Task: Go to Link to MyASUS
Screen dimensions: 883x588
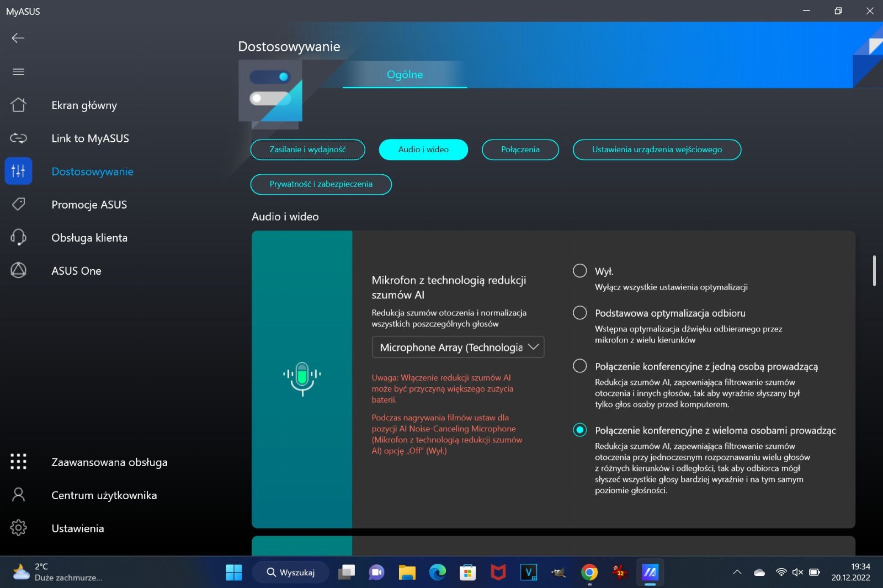Action: tap(90, 138)
